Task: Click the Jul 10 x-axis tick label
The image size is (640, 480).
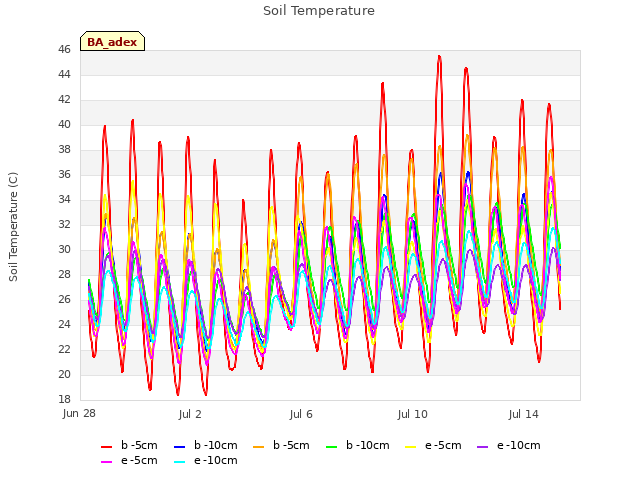Action: (412, 414)
